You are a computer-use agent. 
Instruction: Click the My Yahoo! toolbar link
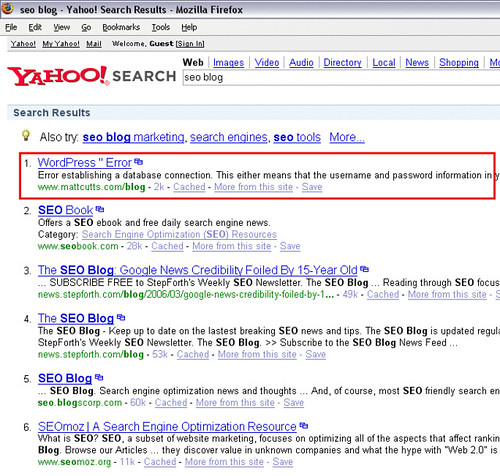coord(61,44)
